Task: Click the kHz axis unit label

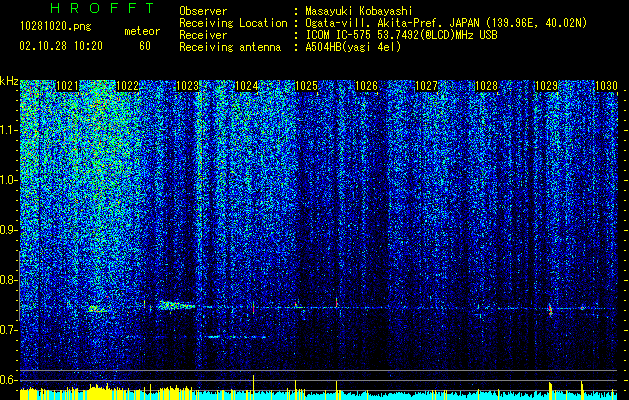Action: [9, 81]
